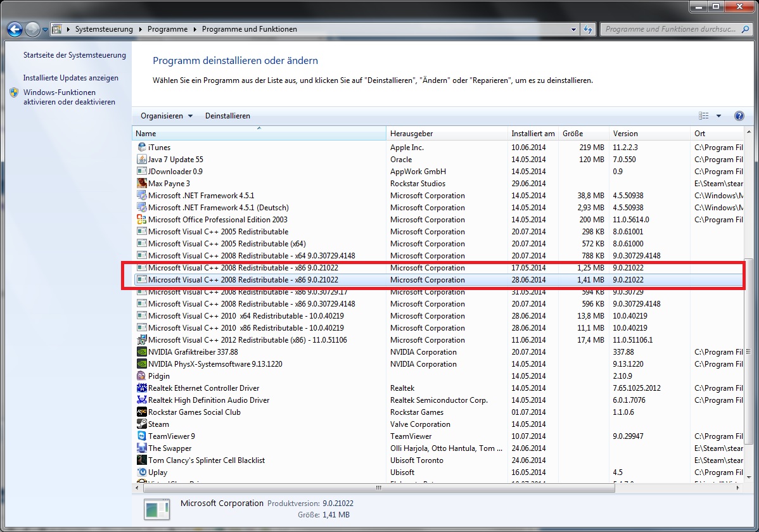Select the Max Payne 3 icon
Screen dimensions: 759x532
(x=142, y=184)
